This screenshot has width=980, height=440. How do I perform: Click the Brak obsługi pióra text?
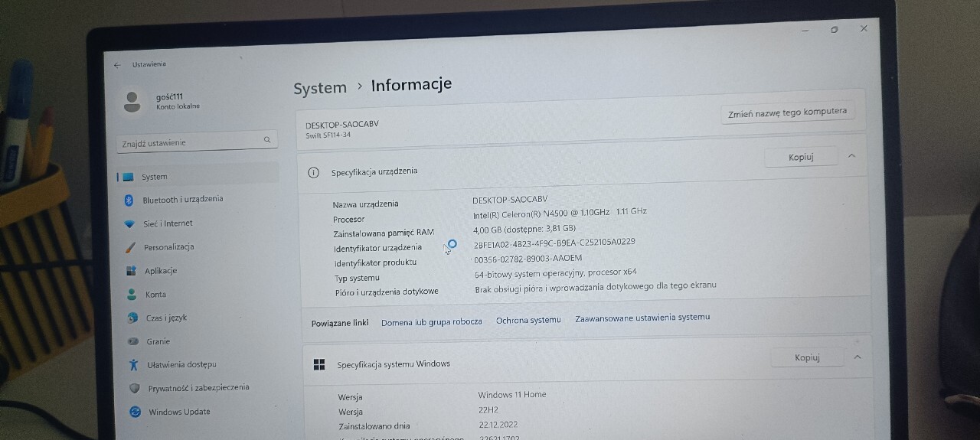[596, 287]
